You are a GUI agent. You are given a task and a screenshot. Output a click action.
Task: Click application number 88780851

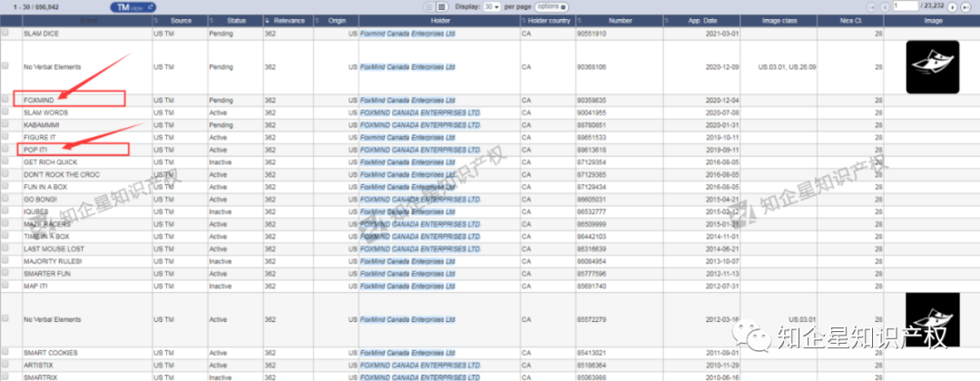591,125
